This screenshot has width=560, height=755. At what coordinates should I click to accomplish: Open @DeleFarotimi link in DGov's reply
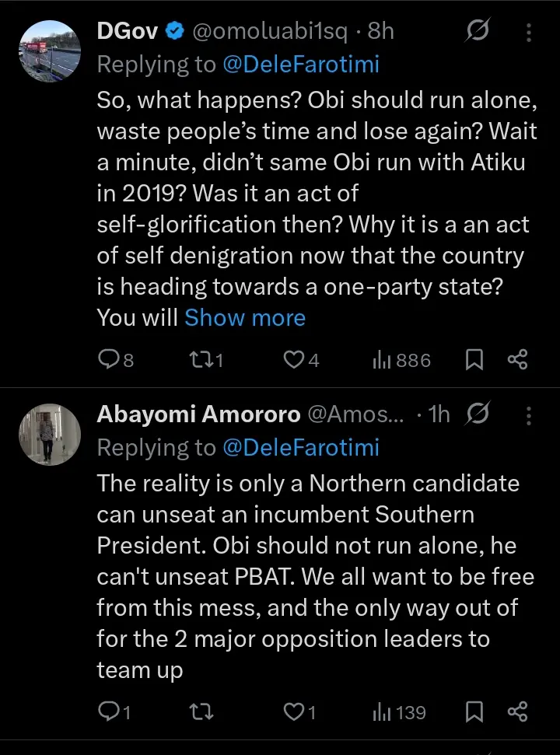tap(301, 65)
